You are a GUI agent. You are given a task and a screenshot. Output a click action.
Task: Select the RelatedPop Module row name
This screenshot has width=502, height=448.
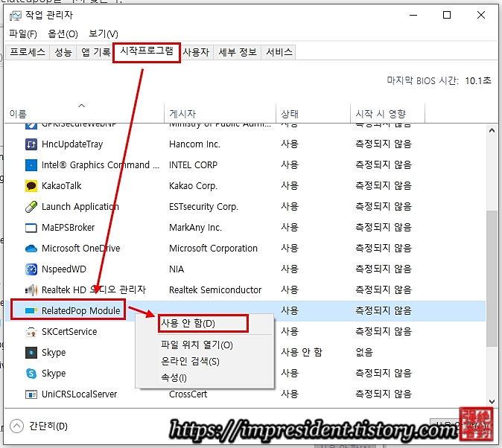pyautogui.click(x=80, y=311)
